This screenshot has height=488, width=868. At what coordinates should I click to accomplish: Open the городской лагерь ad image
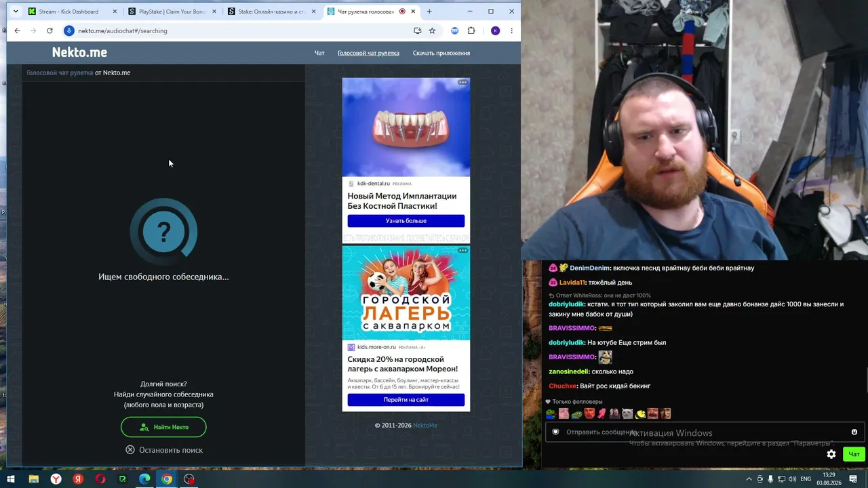tap(406, 293)
